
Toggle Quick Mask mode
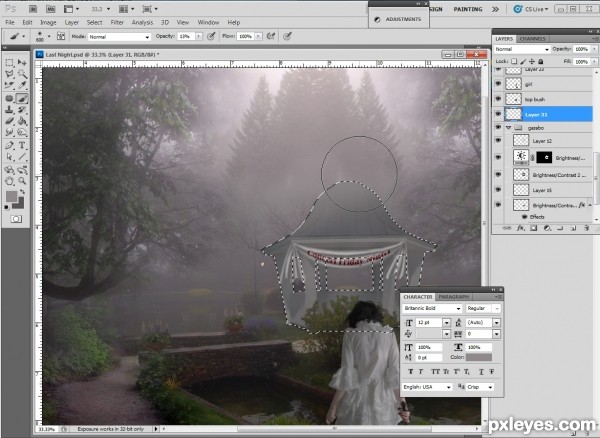coord(16,219)
